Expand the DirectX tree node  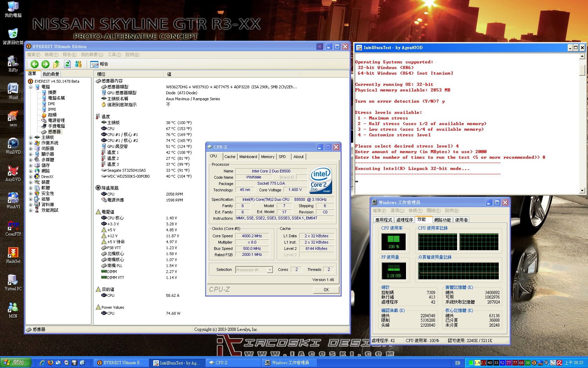point(31,177)
